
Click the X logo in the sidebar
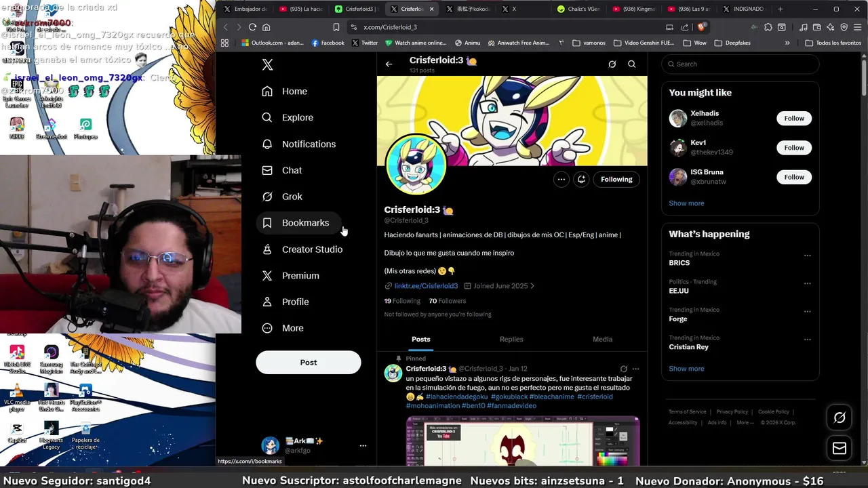tap(268, 65)
